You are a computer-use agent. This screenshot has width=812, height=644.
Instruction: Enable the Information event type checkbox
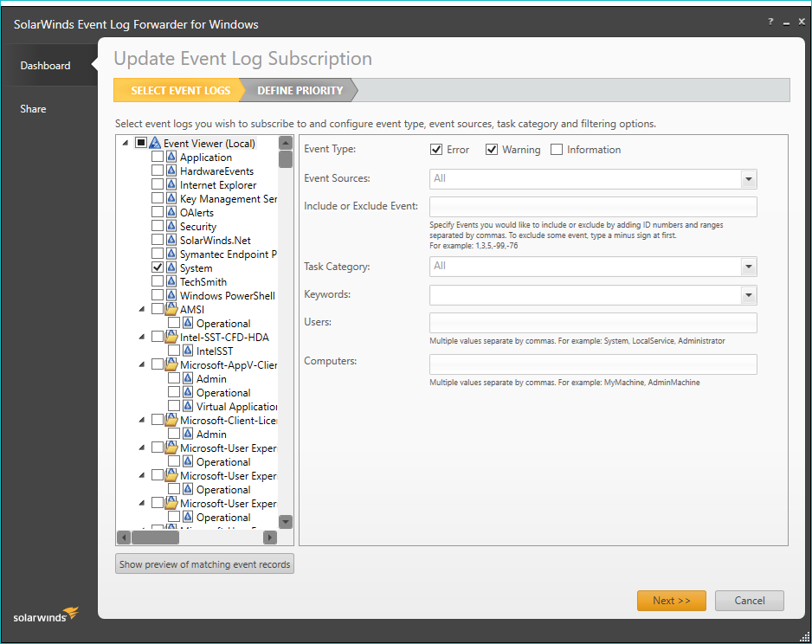coord(557,150)
